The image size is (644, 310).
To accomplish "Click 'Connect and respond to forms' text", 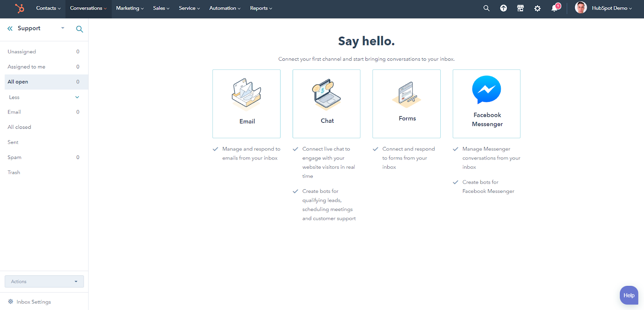I will pyautogui.click(x=409, y=158).
